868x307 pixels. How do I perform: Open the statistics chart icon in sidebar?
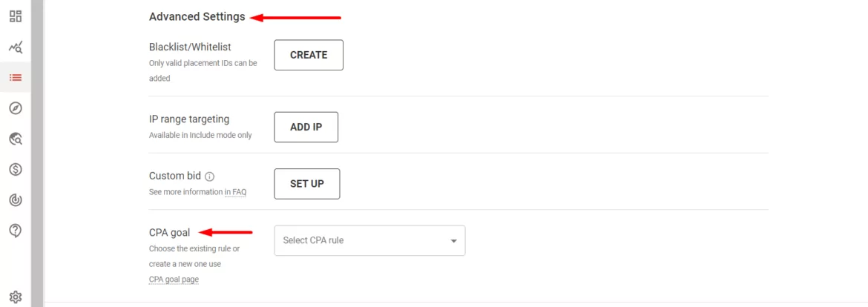(x=16, y=47)
